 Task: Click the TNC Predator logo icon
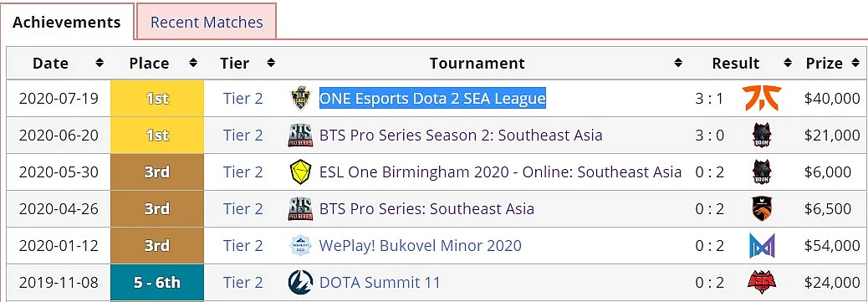pyautogui.click(x=763, y=209)
